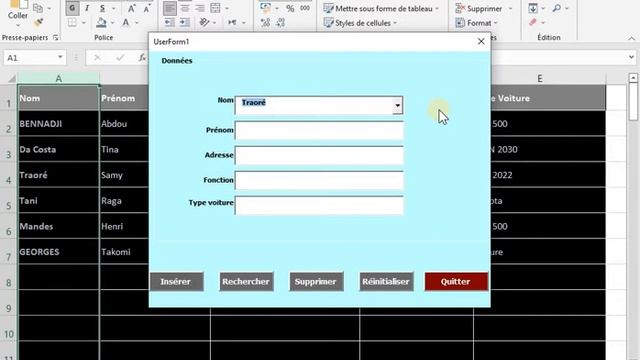Toggle underline (S) formatting
The width and height of the screenshot is (640, 360).
click(x=102, y=8)
